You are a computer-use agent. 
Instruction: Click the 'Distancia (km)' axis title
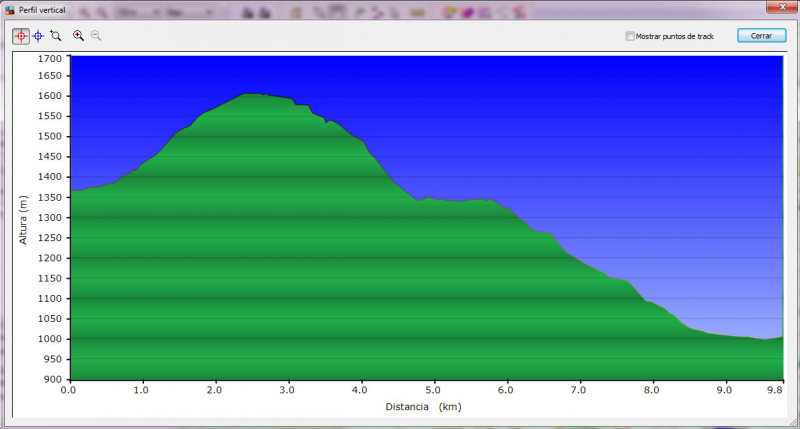[x=423, y=407]
